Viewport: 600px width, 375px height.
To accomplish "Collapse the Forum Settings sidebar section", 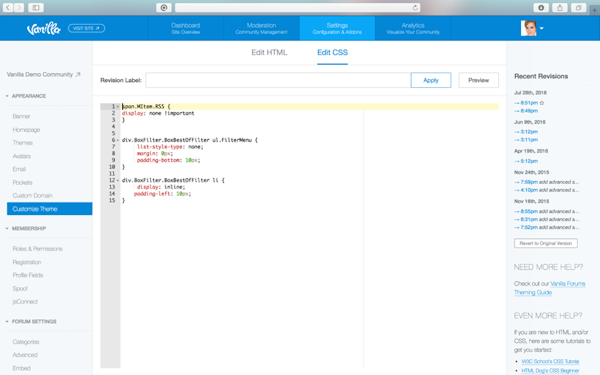I will [x=7, y=321].
